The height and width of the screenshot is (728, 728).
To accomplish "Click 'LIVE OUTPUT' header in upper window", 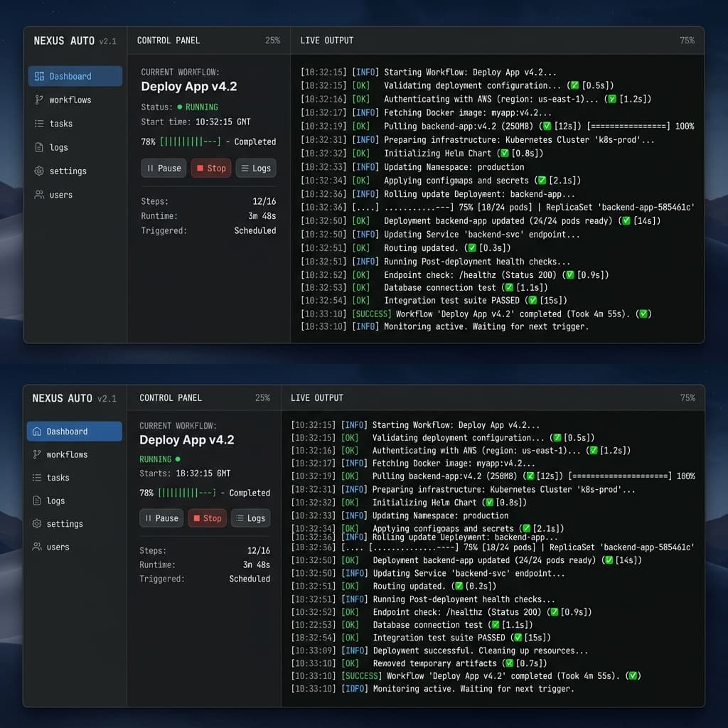I will [x=327, y=41].
